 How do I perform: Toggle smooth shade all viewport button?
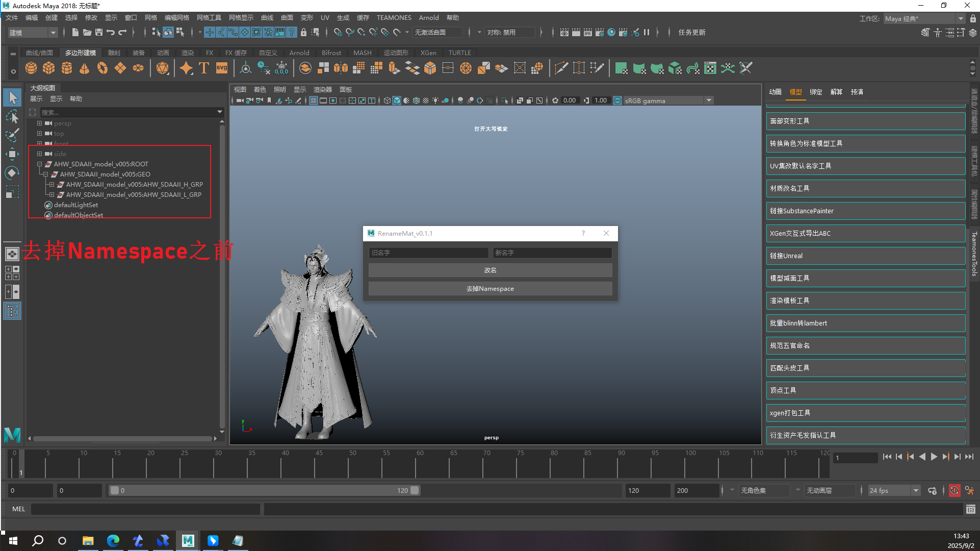tap(397, 101)
